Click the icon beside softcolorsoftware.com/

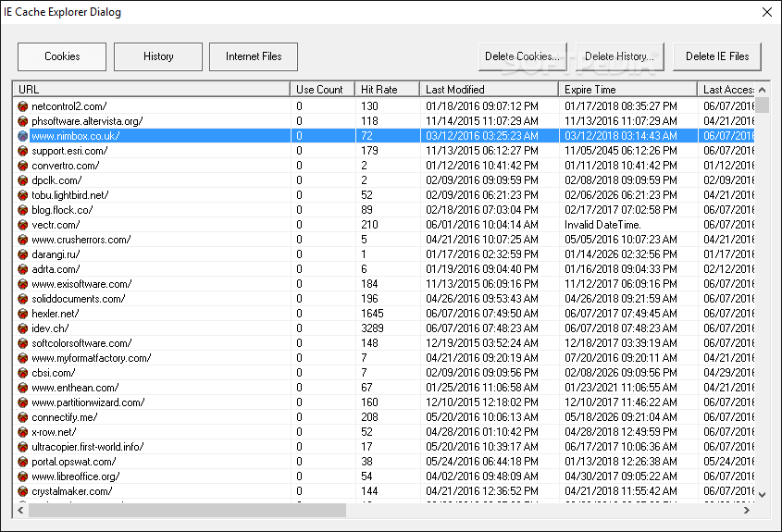pos(22,343)
